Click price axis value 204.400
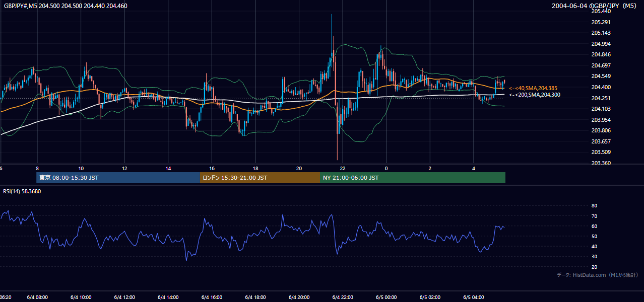This screenshot has width=644, height=302. click(601, 87)
